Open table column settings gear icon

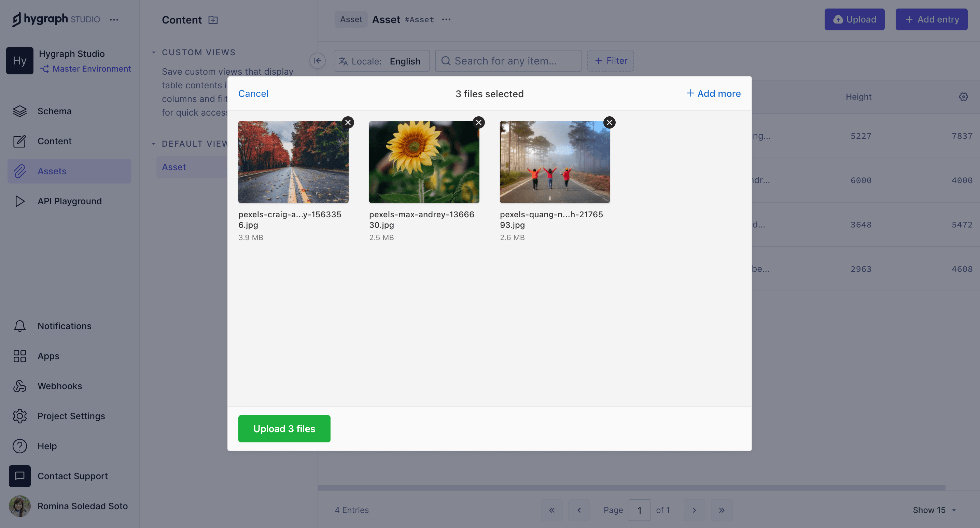point(963,97)
